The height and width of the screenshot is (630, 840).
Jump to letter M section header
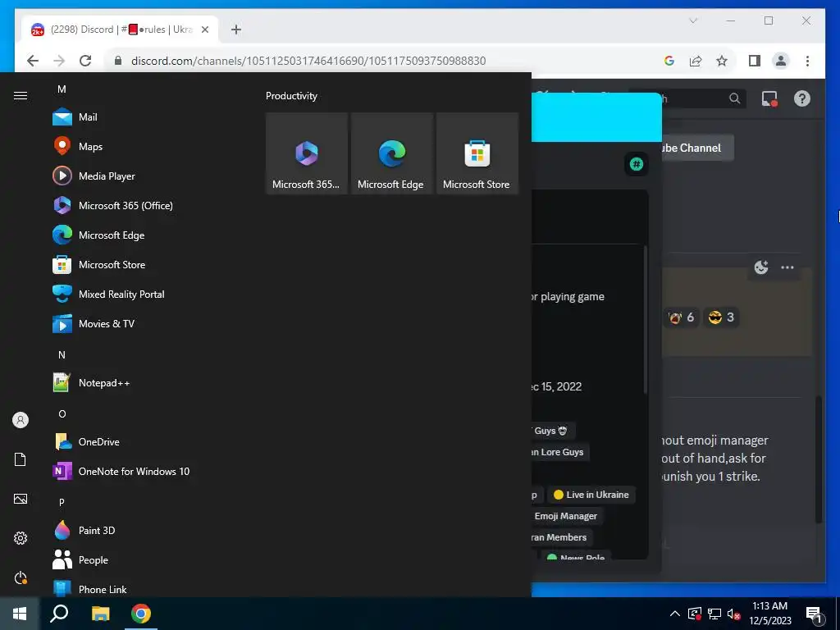(x=62, y=89)
